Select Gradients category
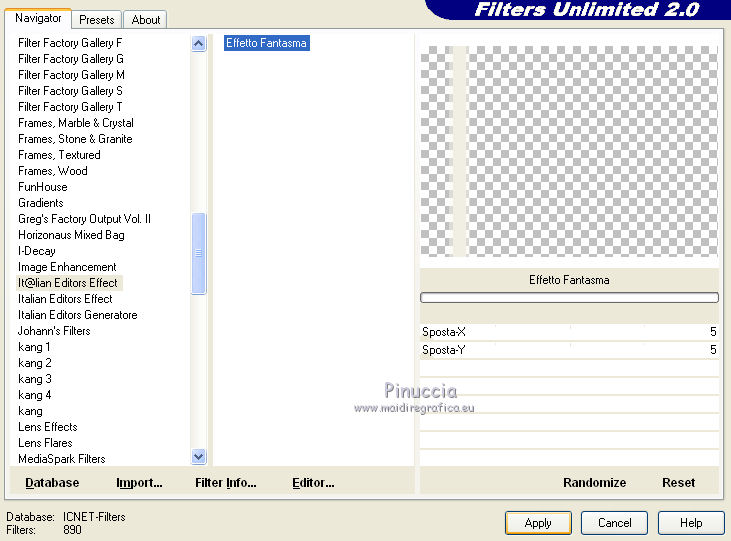 click(x=41, y=203)
